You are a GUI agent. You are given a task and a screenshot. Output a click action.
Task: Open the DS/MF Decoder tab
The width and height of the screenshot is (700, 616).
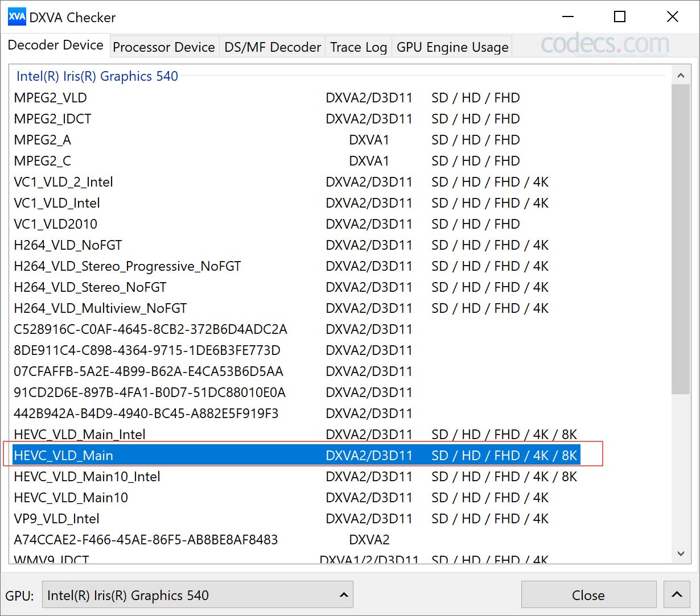[273, 47]
